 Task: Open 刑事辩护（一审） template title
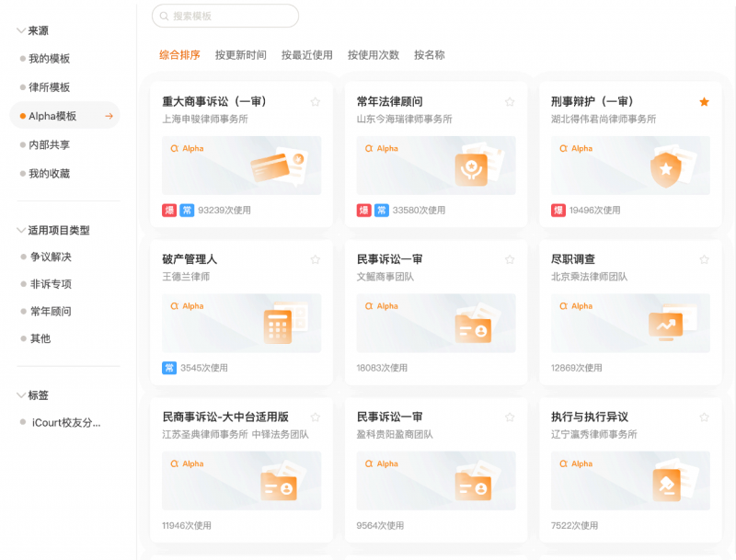pyautogui.click(x=592, y=101)
